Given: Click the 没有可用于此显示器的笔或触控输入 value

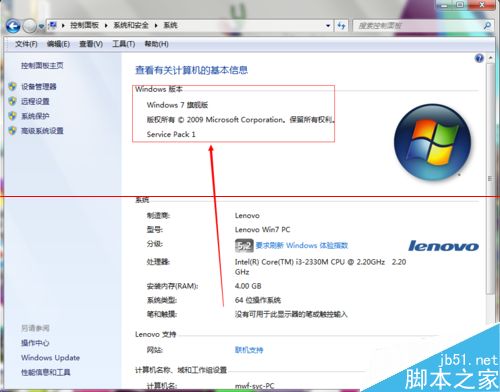Looking at the screenshot, I should (x=291, y=314).
